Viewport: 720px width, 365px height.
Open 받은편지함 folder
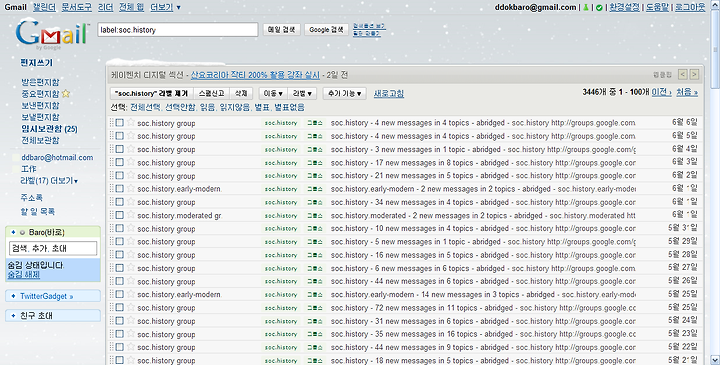click(40, 82)
